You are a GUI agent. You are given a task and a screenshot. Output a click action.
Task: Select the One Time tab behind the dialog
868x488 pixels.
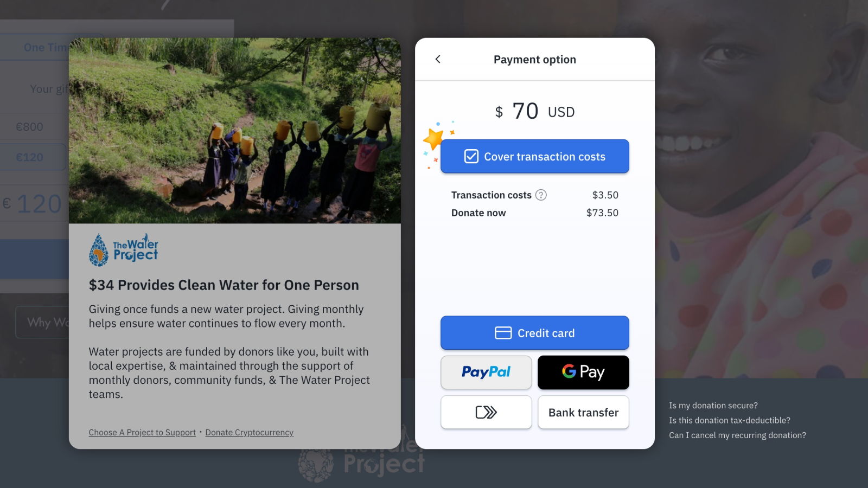click(x=46, y=47)
